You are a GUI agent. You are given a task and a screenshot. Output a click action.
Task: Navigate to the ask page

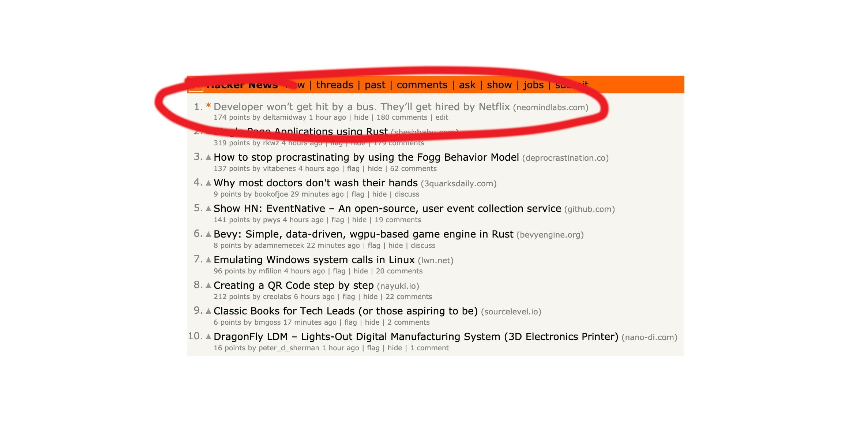pyautogui.click(x=467, y=85)
